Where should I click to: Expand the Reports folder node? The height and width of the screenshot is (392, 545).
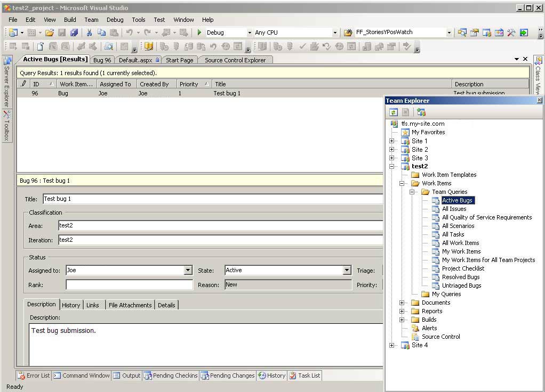point(402,311)
